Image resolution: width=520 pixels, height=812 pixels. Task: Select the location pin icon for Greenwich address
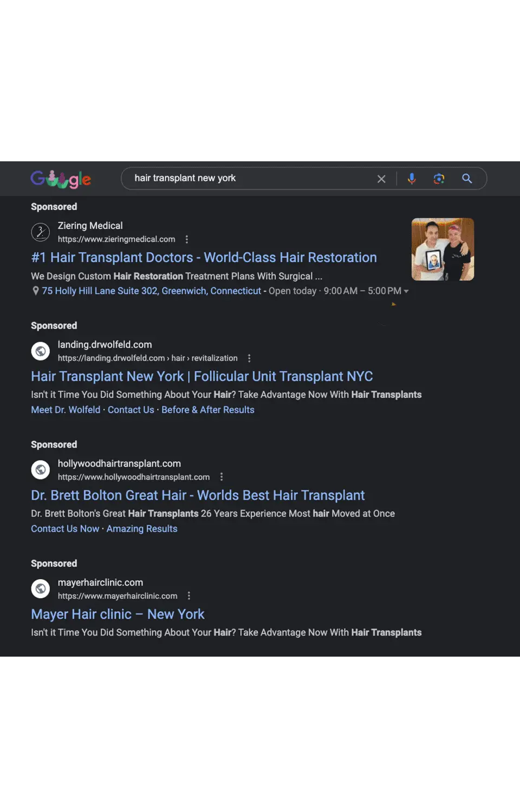35,291
